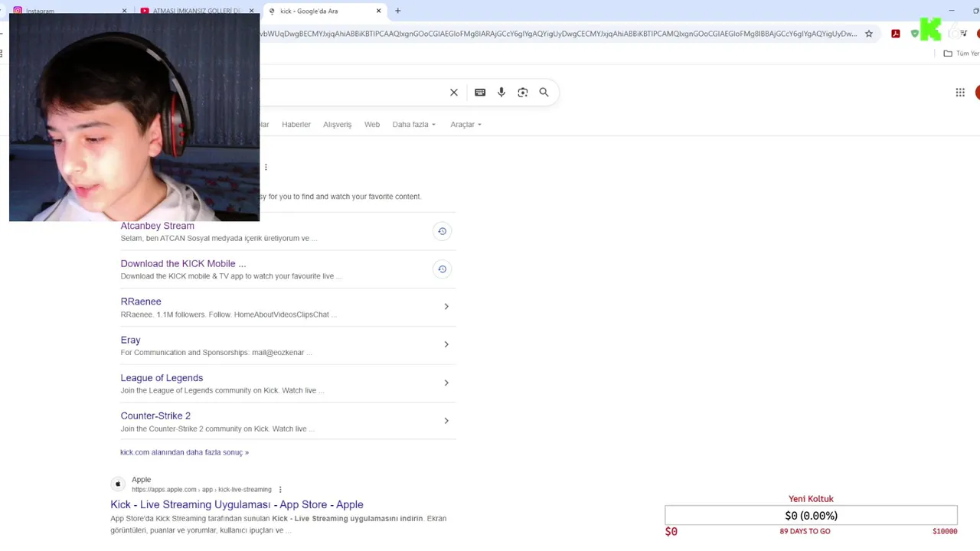Close the kick - Google'da Ara tab

378,11
